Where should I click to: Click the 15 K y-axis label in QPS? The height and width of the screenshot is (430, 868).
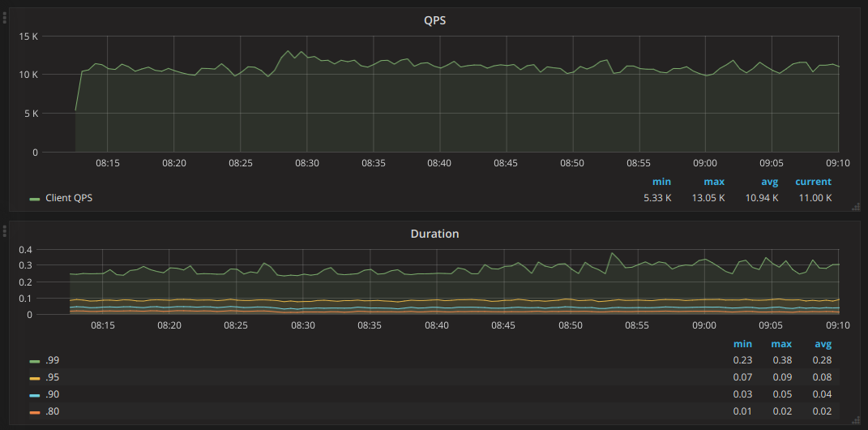click(28, 37)
